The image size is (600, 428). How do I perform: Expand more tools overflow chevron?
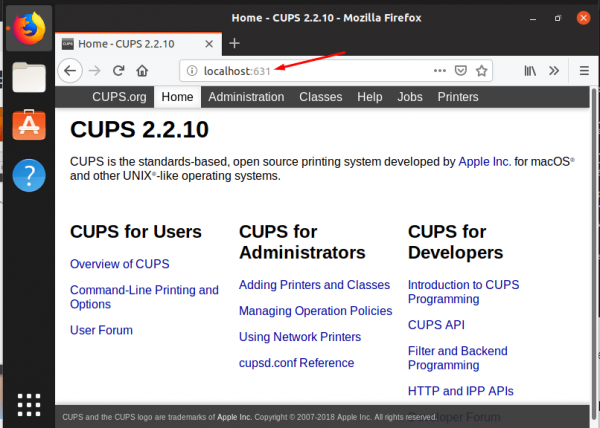coord(554,71)
